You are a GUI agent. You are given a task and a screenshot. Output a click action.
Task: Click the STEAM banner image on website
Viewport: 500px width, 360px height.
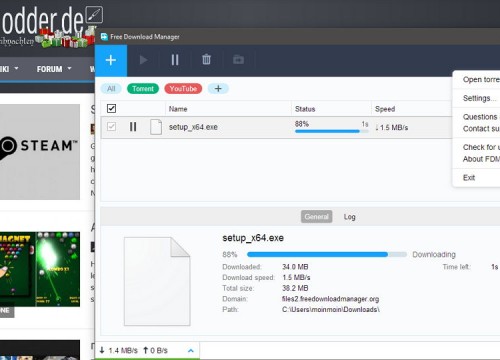click(40, 152)
